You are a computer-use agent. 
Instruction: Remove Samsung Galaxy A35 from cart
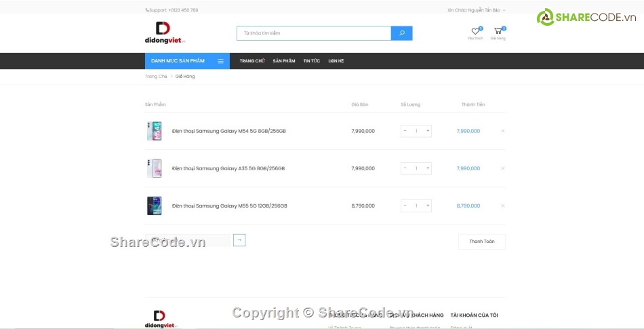(503, 168)
